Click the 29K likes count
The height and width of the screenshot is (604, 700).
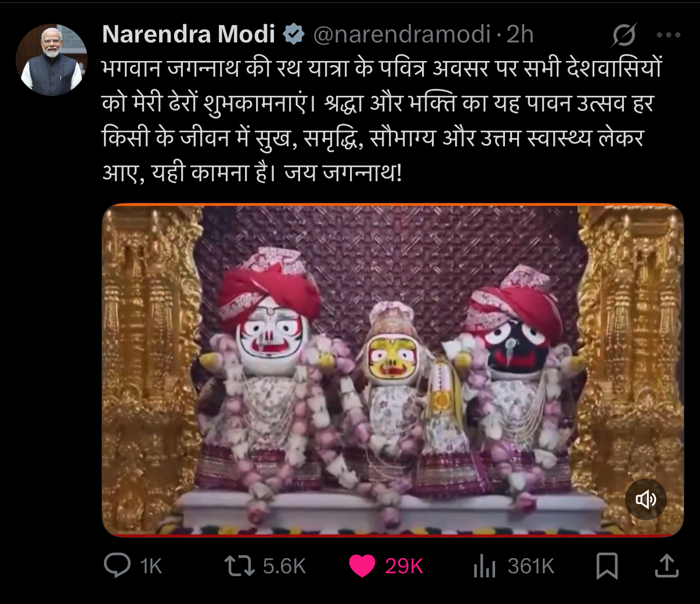tap(404, 566)
